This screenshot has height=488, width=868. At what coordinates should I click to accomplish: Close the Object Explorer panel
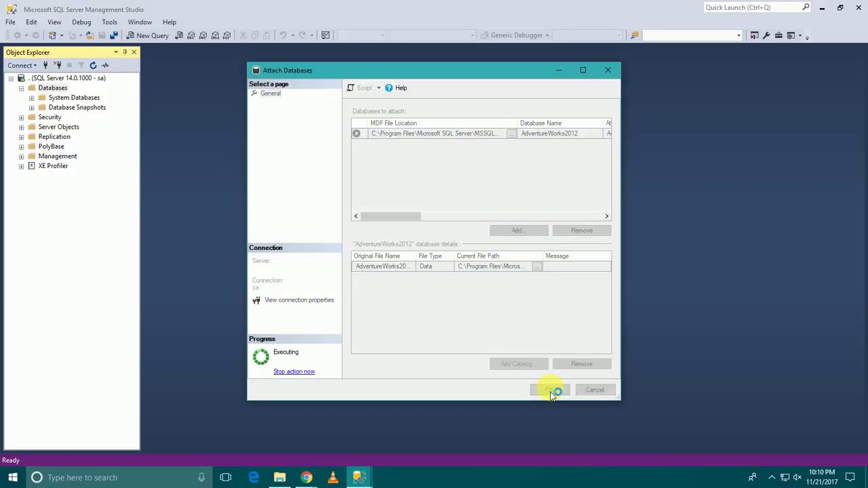click(134, 52)
